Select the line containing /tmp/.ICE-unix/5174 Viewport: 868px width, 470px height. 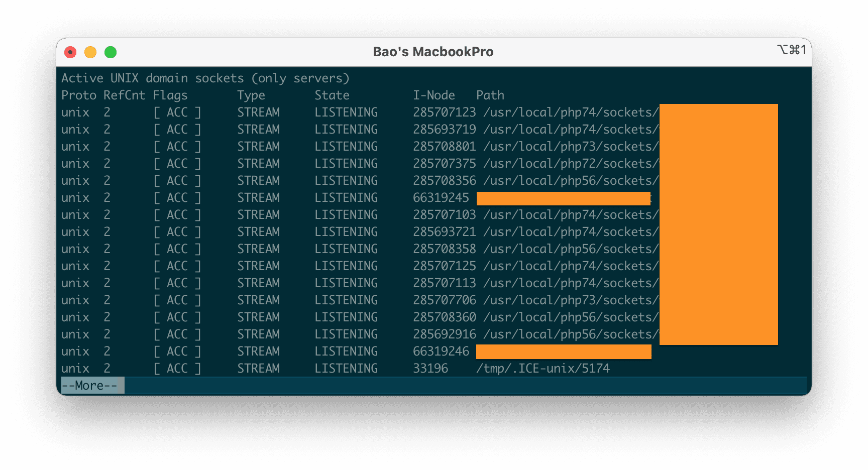pos(542,368)
